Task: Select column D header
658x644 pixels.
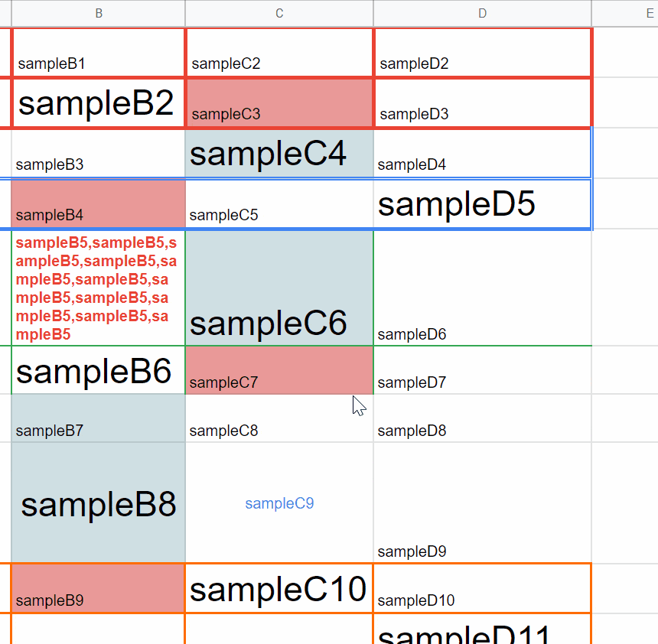Action: (482, 14)
